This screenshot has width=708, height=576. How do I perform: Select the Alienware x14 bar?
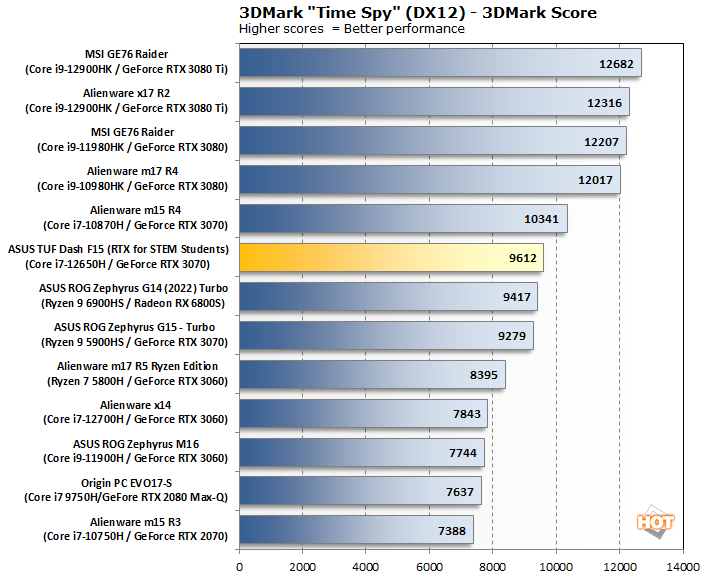(x=363, y=413)
